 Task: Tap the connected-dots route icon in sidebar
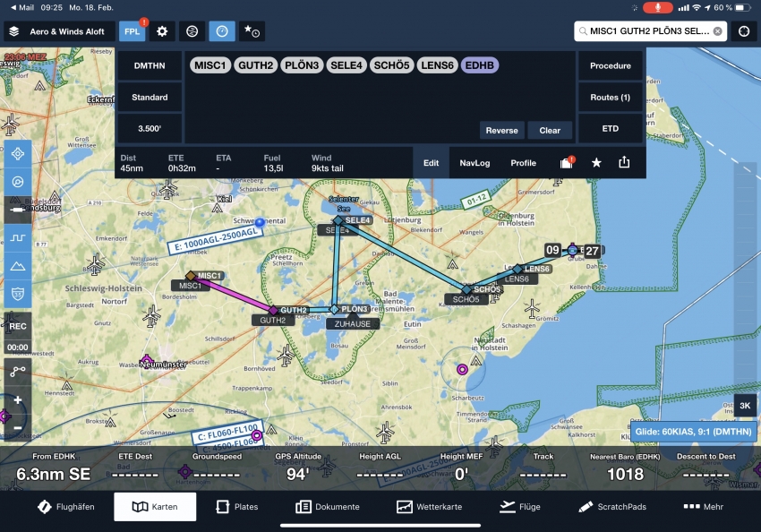click(x=18, y=372)
